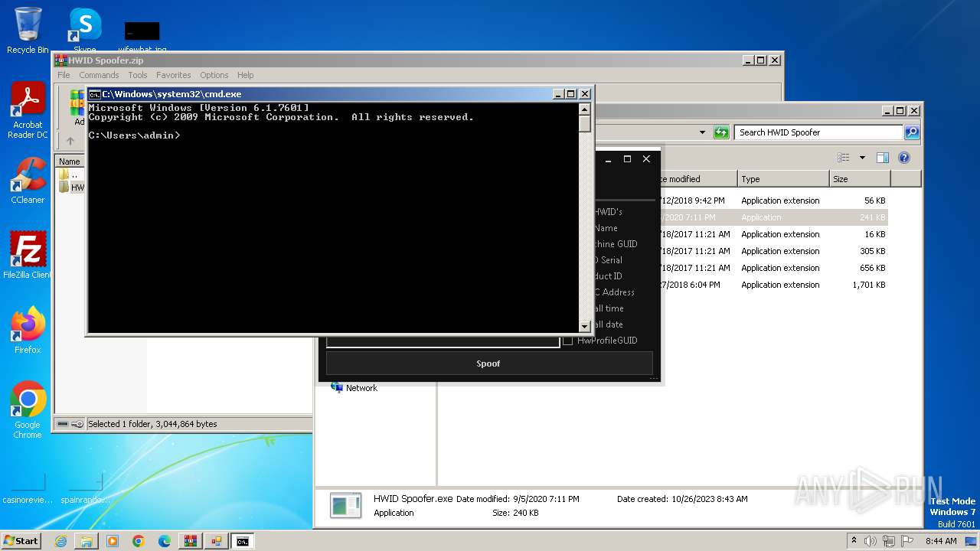The image size is (980, 551).
Task: Select the 241 KB Application file row
Action: pos(774,217)
